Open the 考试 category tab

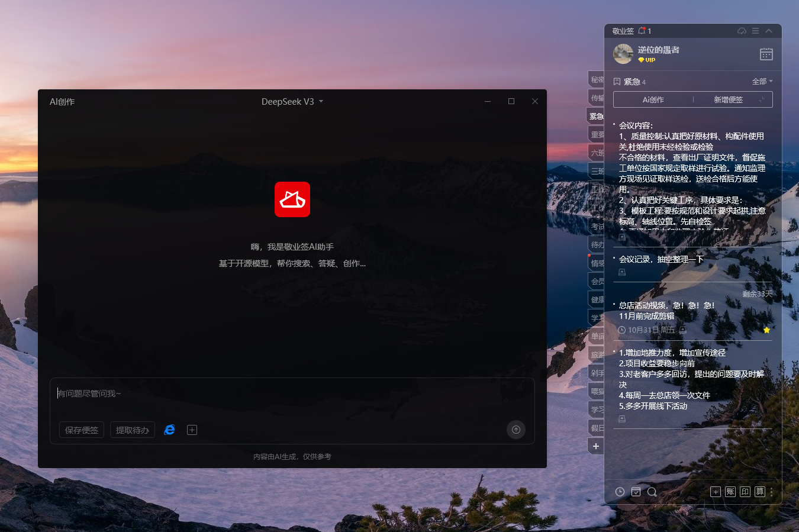tap(597, 227)
